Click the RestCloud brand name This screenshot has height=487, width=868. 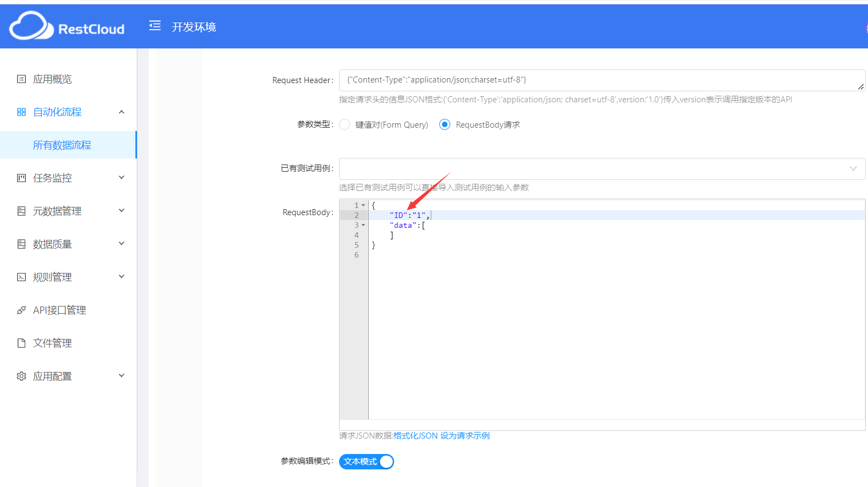click(x=91, y=29)
